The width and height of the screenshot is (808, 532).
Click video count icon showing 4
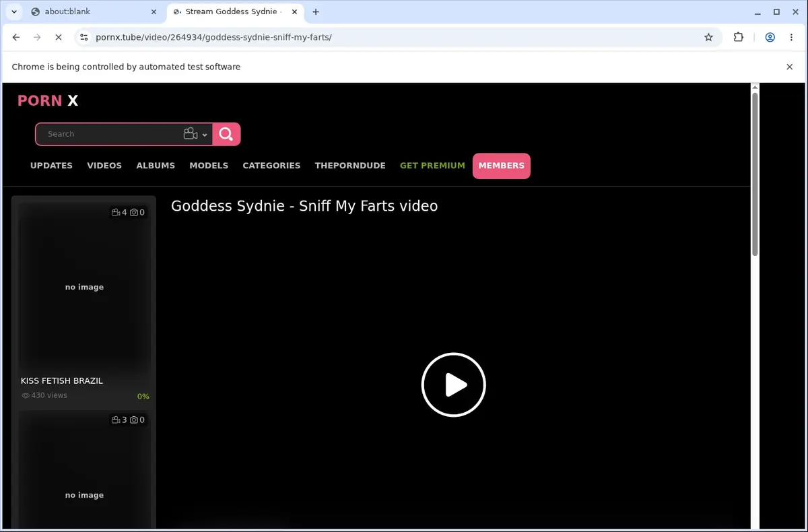pos(116,212)
